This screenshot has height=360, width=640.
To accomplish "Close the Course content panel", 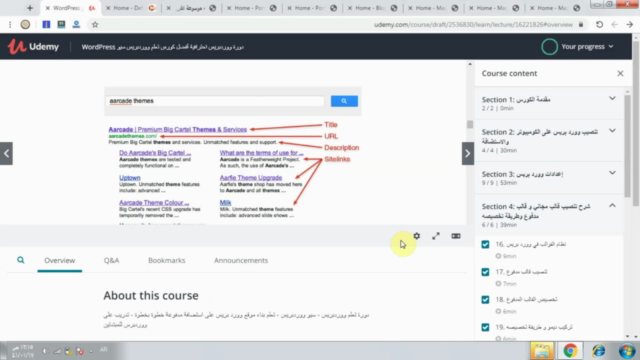I will (620, 73).
